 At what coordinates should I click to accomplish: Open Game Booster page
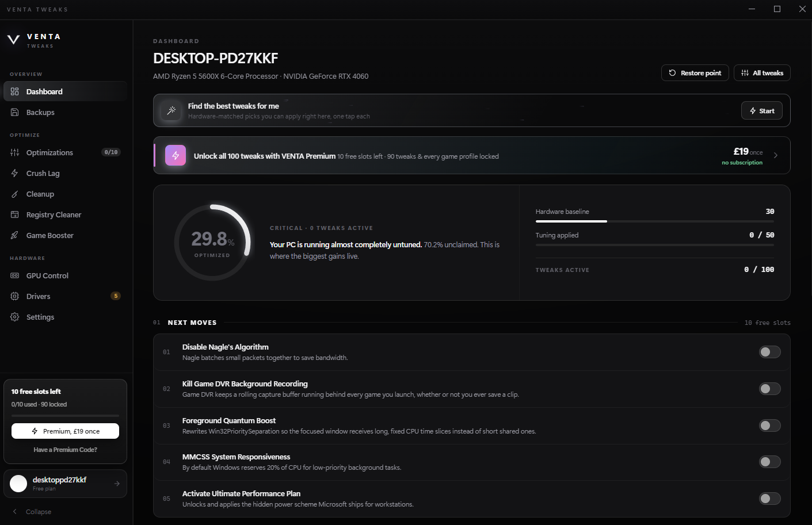click(65, 235)
